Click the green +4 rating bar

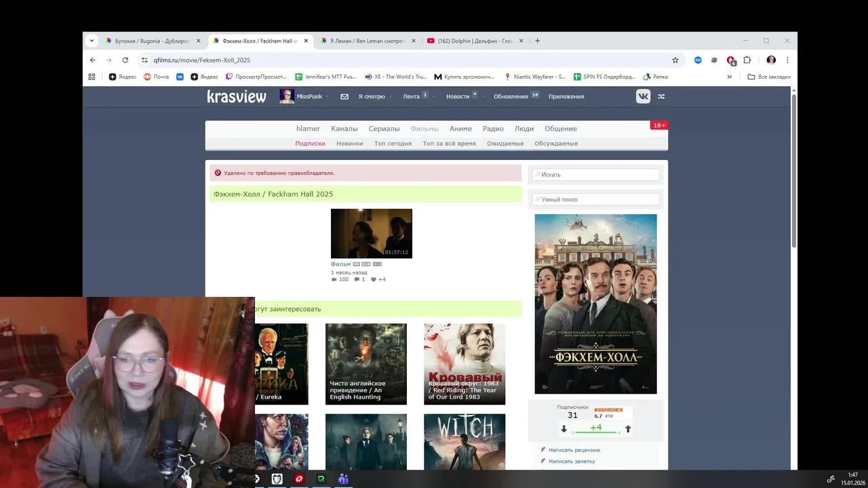click(596, 429)
